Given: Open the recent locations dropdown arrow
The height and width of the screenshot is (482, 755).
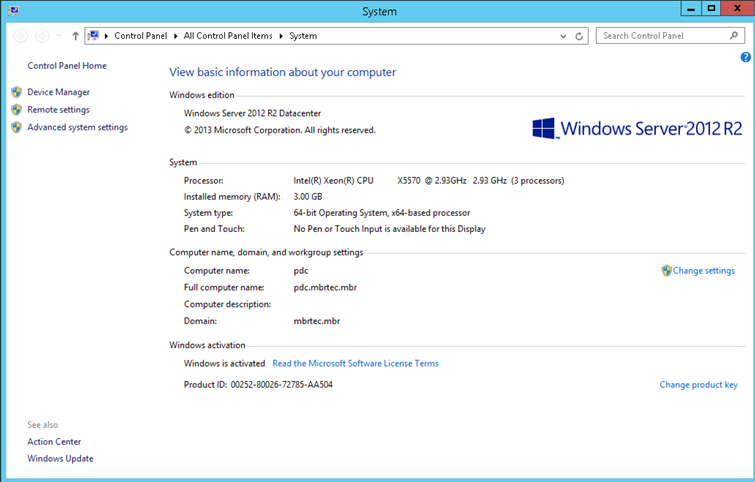Looking at the screenshot, I should click(59, 36).
